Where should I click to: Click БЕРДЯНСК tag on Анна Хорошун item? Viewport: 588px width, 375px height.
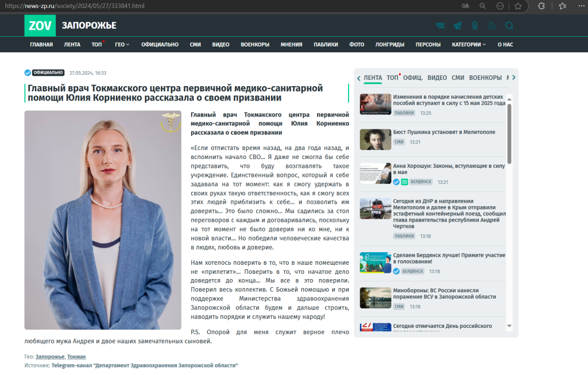421,182
